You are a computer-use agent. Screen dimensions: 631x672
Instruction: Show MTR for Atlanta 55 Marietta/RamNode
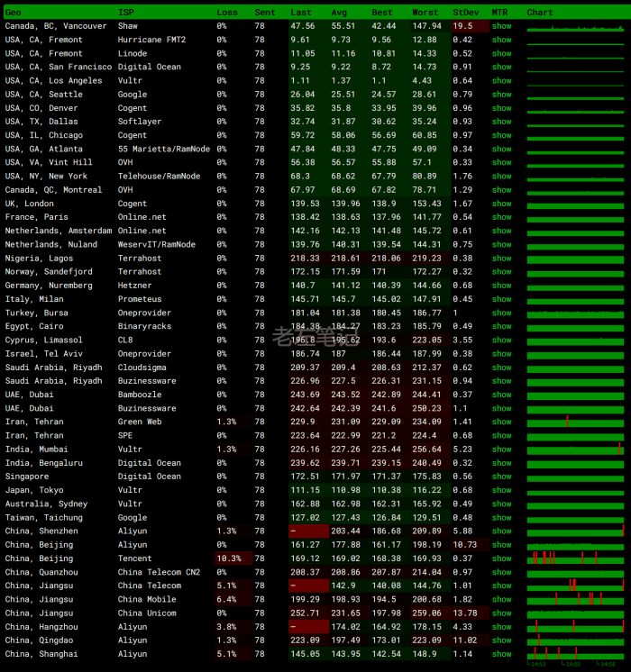[501, 150]
